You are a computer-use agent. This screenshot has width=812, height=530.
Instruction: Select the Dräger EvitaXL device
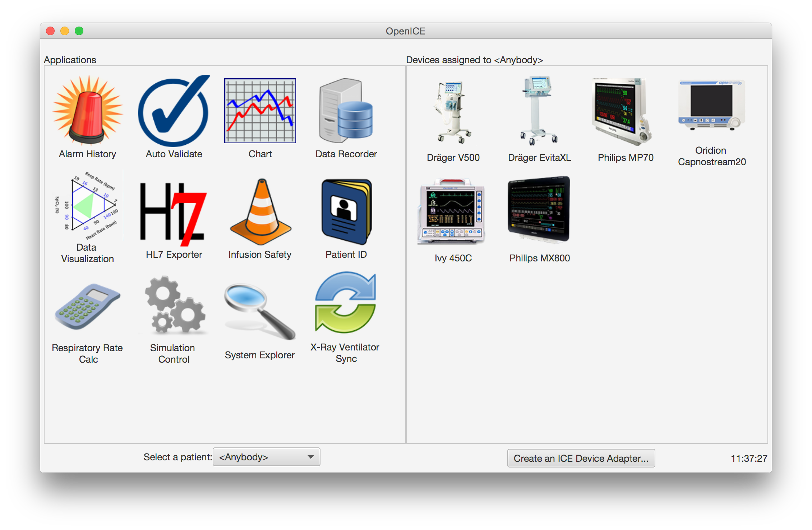click(539, 111)
